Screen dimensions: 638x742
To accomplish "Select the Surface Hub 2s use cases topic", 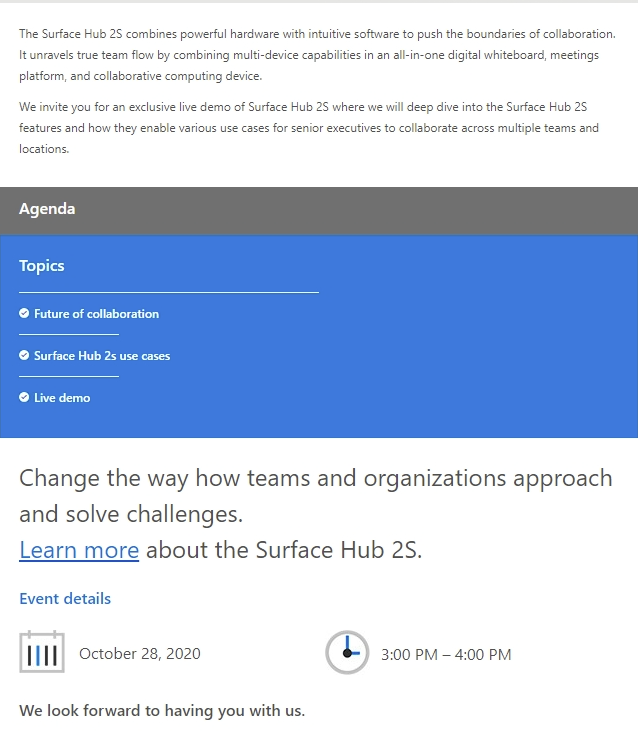I will pyautogui.click(x=102, y=356).
